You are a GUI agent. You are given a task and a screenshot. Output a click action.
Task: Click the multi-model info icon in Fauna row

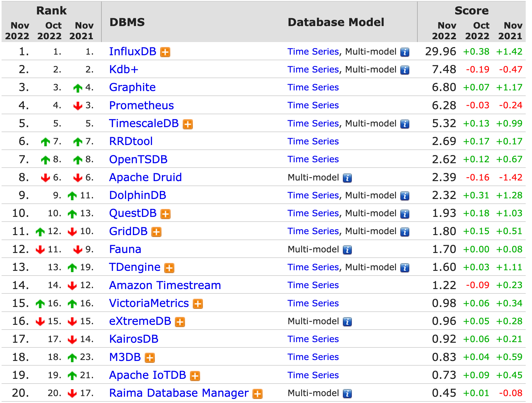click(347, 250)
